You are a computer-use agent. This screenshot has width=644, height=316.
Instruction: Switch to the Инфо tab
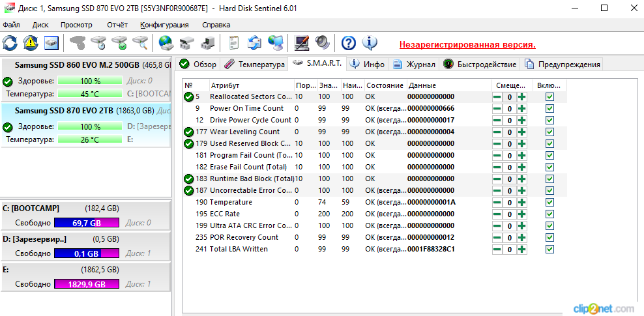click(368, 65)
